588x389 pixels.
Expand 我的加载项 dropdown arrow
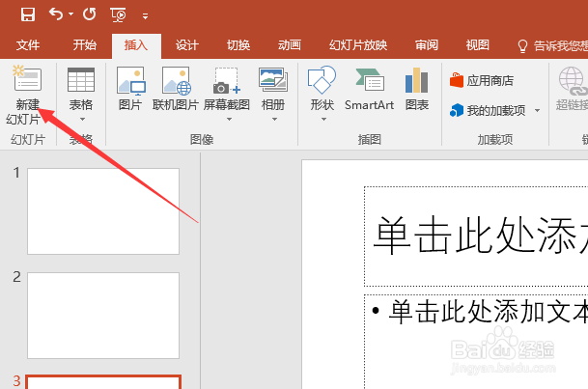click(538, 111)
